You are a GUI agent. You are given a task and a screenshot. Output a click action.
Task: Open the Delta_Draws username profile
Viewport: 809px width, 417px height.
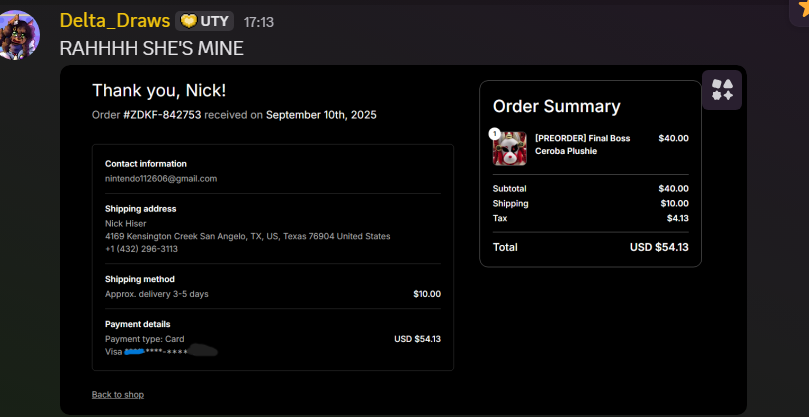coord(114,21)
